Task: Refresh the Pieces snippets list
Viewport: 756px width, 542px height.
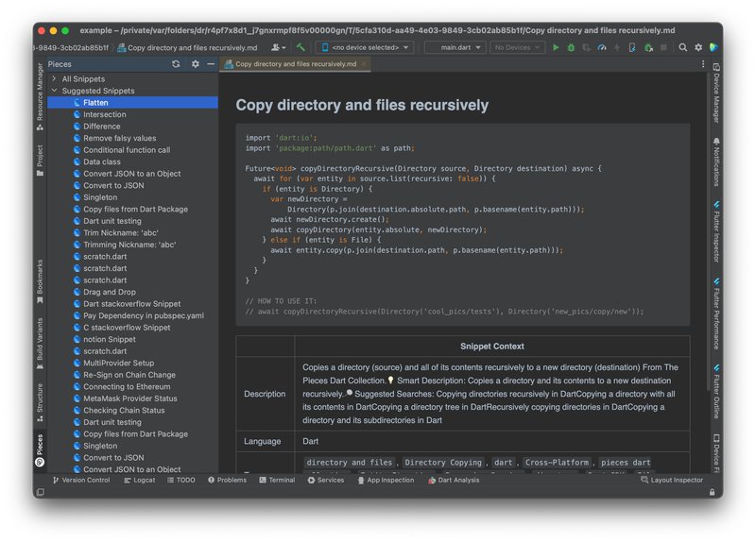Action: tap(176, 64)
